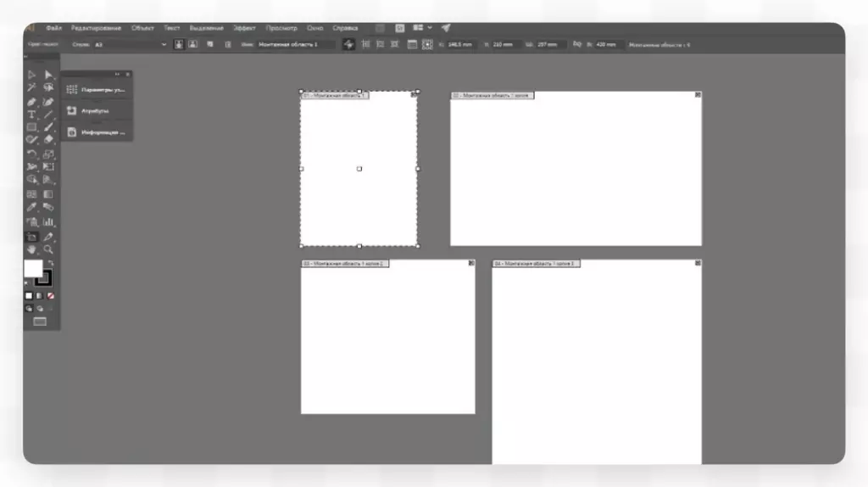Enable Draw Normal mode

point(29,309)
